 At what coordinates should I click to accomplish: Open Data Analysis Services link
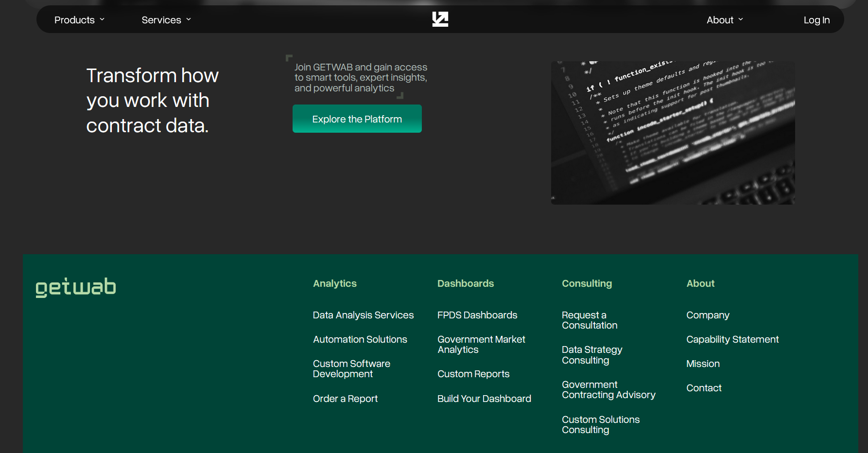pos(363,315)
